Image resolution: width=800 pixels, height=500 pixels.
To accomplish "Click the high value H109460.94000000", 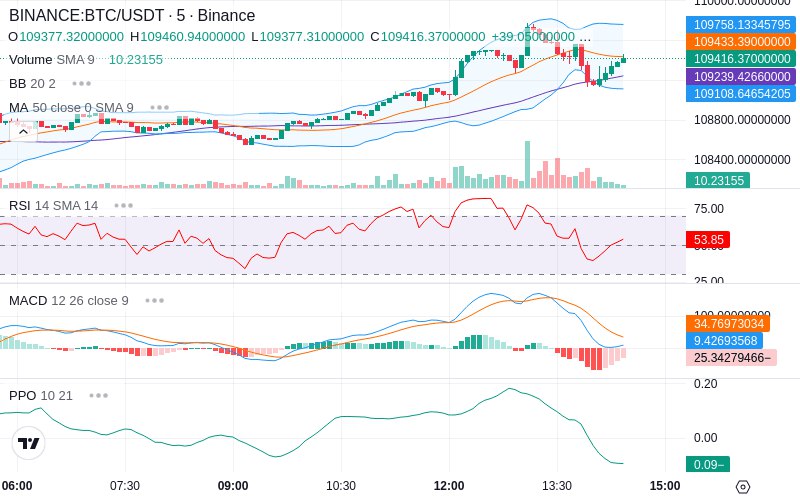I will pos(187,37).
